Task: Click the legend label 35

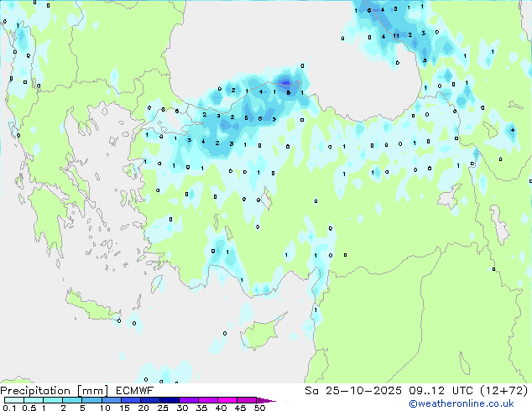Action: 201,408
